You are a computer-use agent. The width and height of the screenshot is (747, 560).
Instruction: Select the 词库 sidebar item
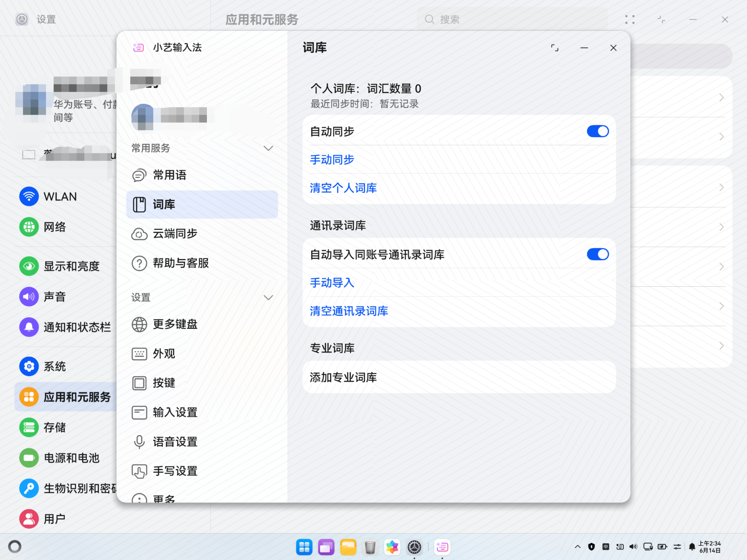(x=202, y=205)
